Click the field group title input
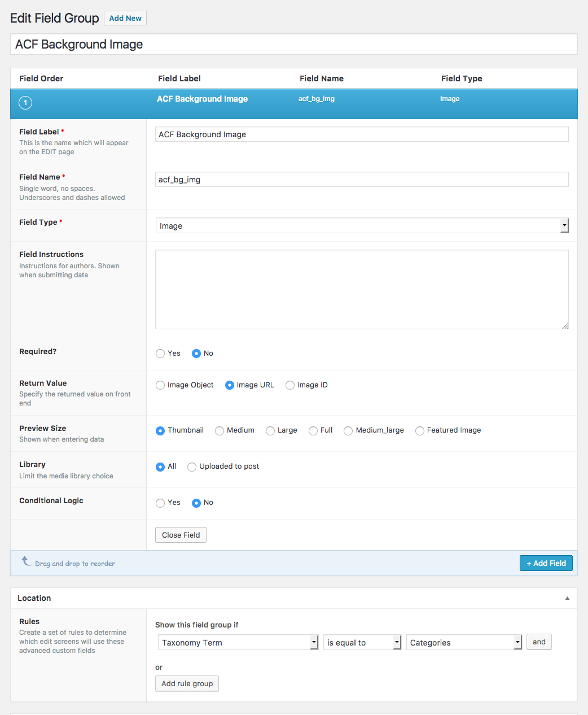 293,44
